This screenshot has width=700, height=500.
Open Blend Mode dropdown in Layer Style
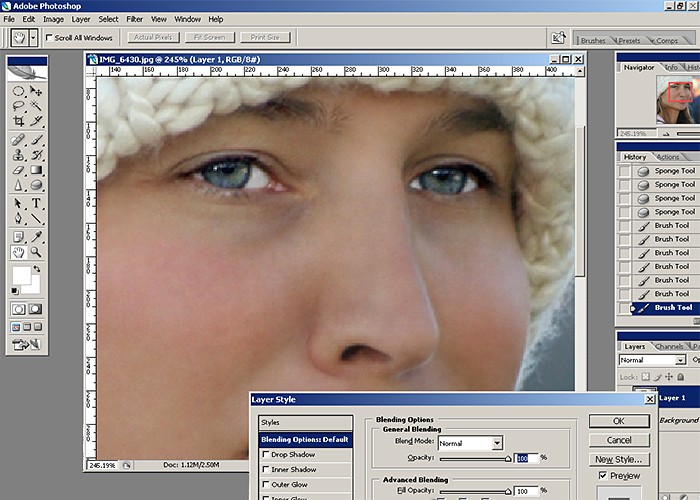[x=497, y=443]
